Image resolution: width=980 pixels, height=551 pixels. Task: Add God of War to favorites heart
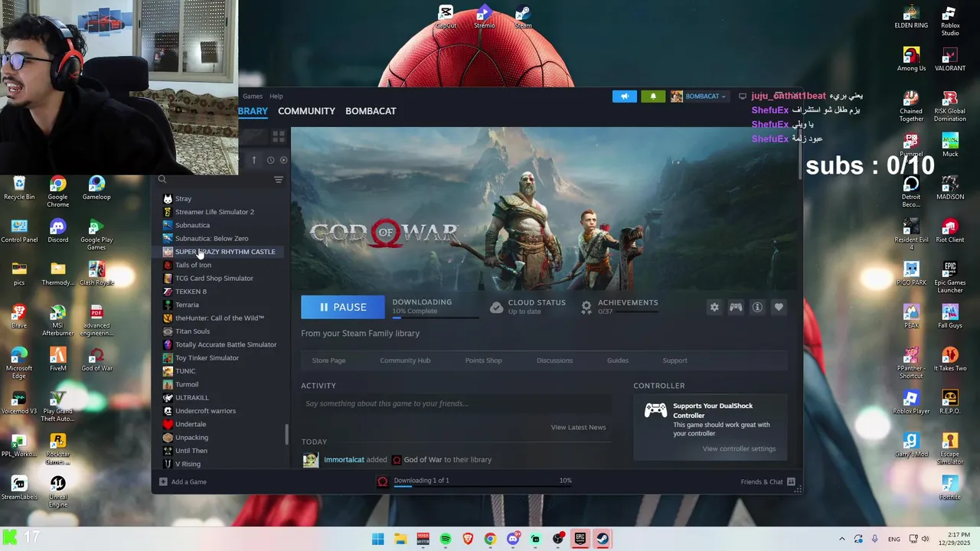pyautogui.click(x=779, y=307)
